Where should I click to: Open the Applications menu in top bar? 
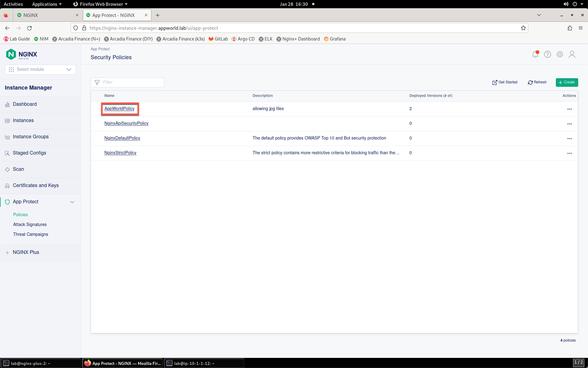(47, 4)
